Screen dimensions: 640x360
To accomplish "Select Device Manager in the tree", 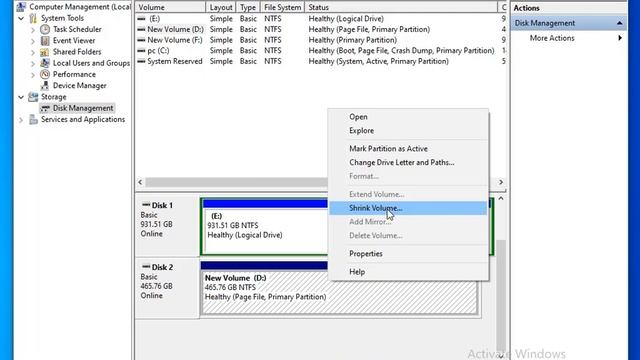I will point(80,86).
